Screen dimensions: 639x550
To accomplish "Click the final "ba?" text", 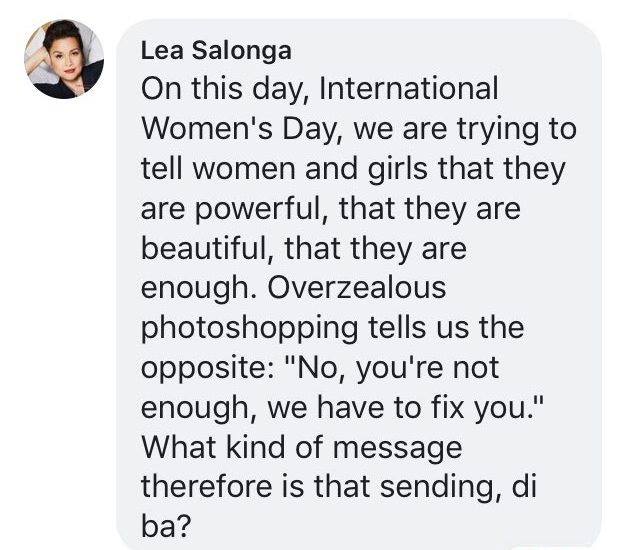I will 166,526.
